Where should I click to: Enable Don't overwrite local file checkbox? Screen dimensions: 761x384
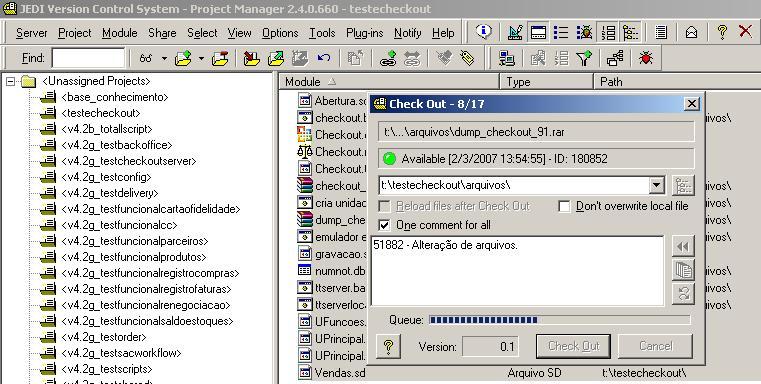(x=564, y=207)
